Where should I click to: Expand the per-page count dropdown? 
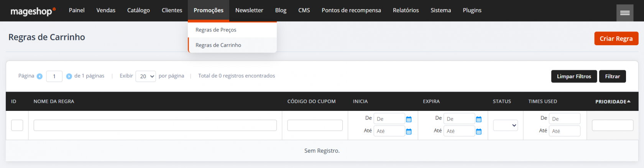coord(146,76)
